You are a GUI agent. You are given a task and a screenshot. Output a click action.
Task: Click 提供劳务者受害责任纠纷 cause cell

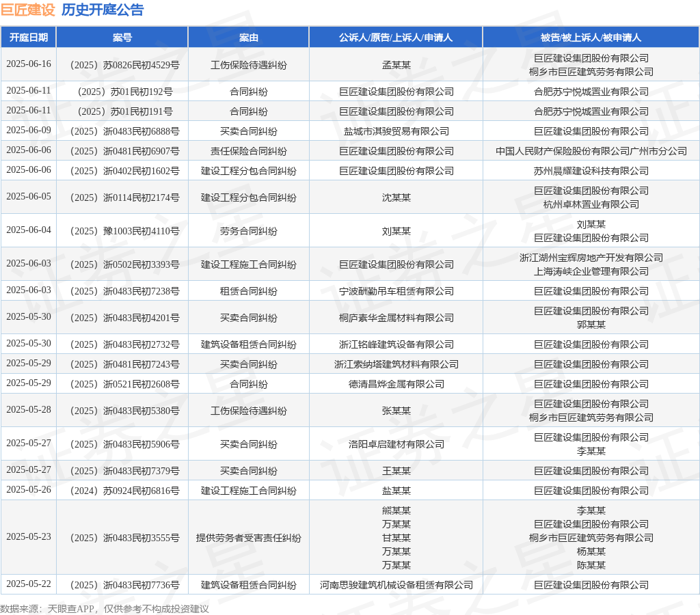[249, 538]
